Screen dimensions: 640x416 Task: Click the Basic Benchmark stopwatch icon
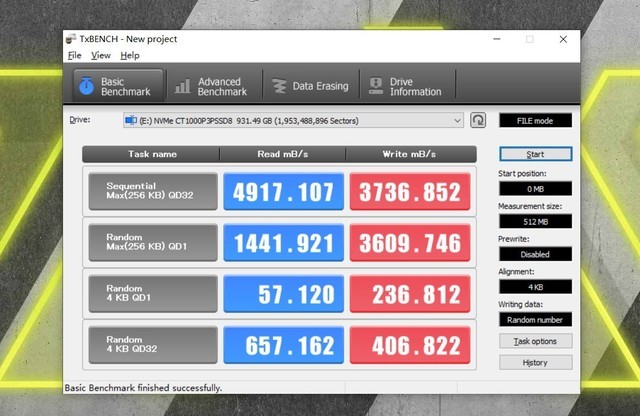point(87,86)
